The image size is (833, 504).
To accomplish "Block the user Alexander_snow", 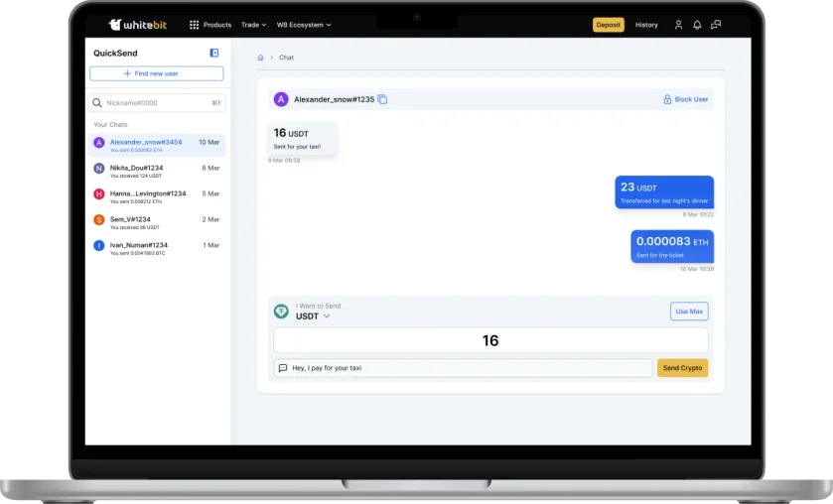I will [x=686, y=99].
